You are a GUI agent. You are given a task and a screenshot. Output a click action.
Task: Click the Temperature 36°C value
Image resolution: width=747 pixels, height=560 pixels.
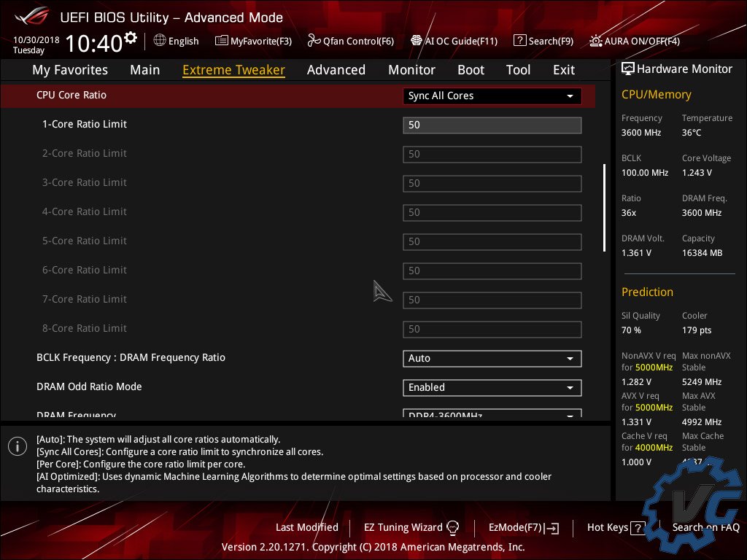[692, 133]
